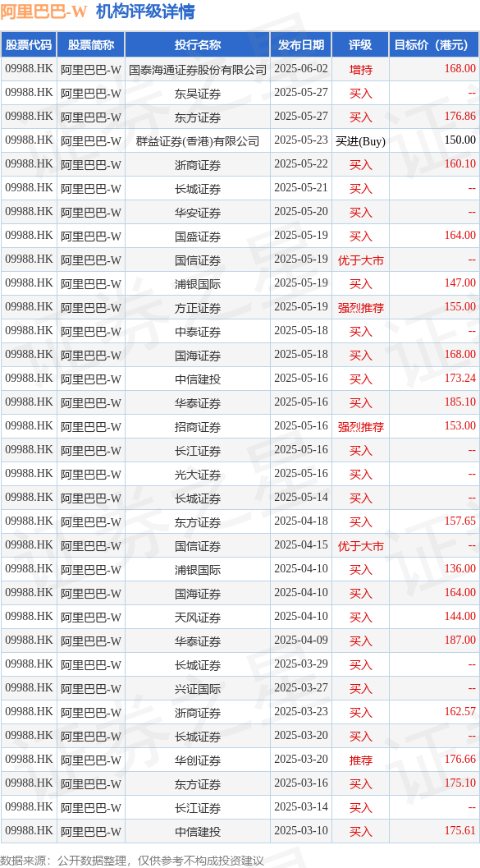Click the 优于大市 rating dated 2025-05-19

tap(360, 259)
